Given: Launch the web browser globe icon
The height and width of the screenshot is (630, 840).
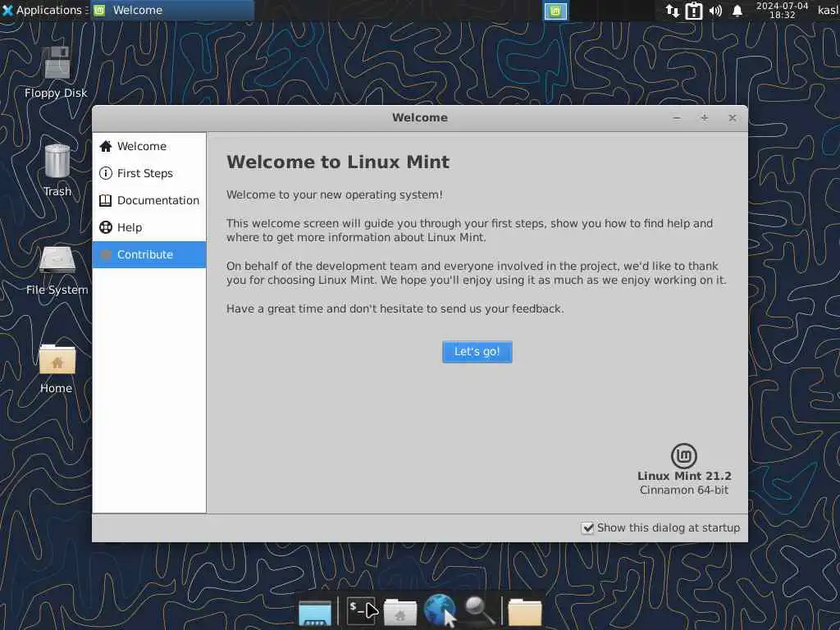Looking at the screenshot, I should point(440,609).
